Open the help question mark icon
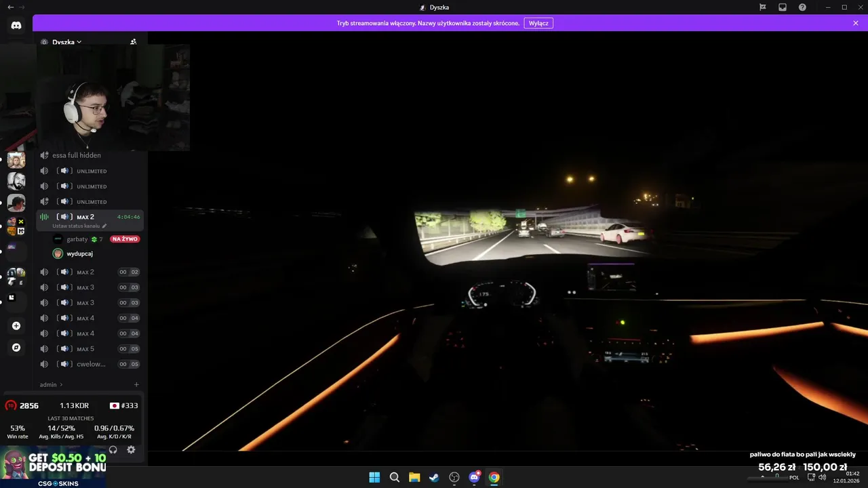868x488 pixels. tap(802, 7)
